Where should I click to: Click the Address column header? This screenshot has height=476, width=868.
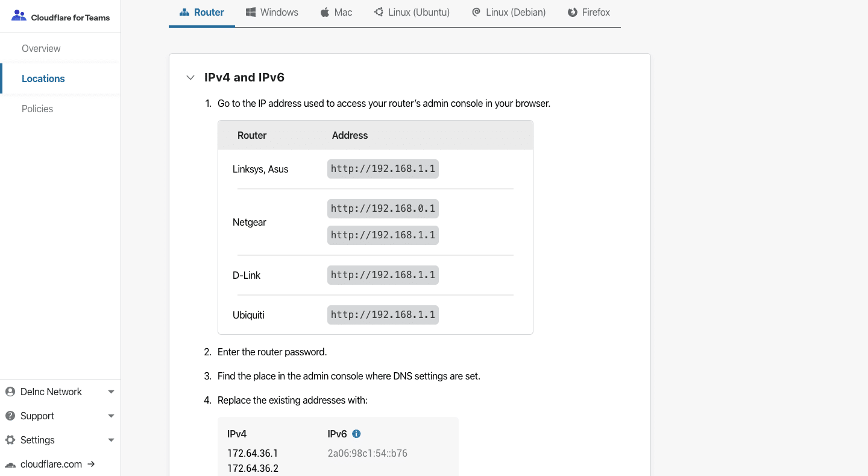(x=350, y=135)
